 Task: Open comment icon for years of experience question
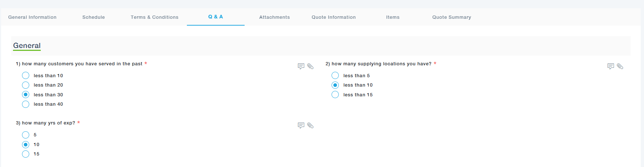(301, 126)
